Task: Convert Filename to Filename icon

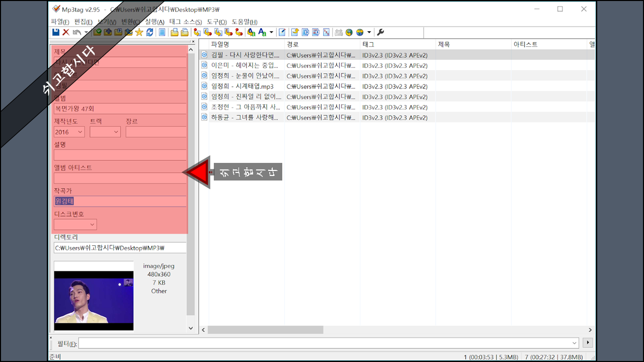Action: [218, 32]
